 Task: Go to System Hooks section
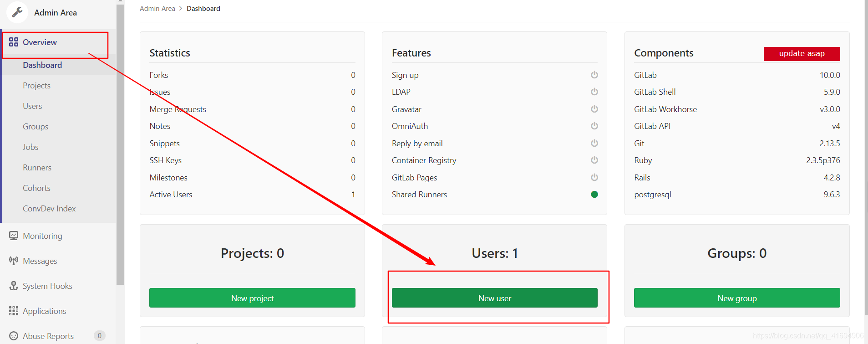[47, 286]
